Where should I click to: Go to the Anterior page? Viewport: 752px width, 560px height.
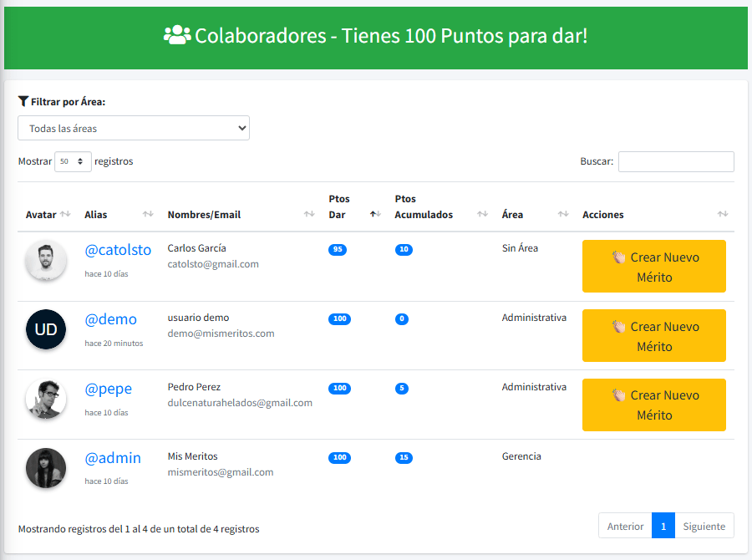tap(625, 526)
